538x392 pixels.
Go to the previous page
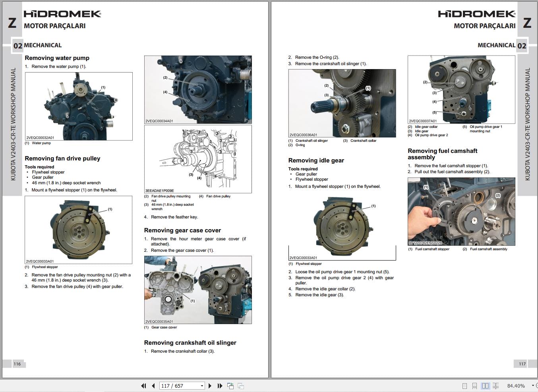pyautogui.click(x=153, y=386)
